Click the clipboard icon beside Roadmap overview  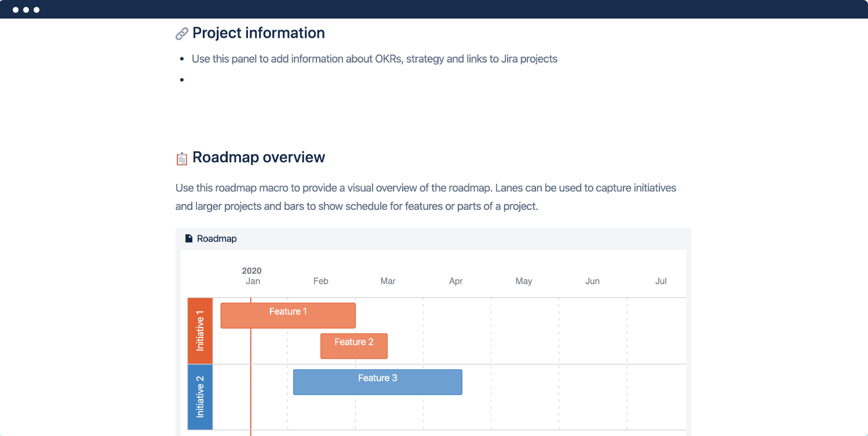click(x=181, y=157)
